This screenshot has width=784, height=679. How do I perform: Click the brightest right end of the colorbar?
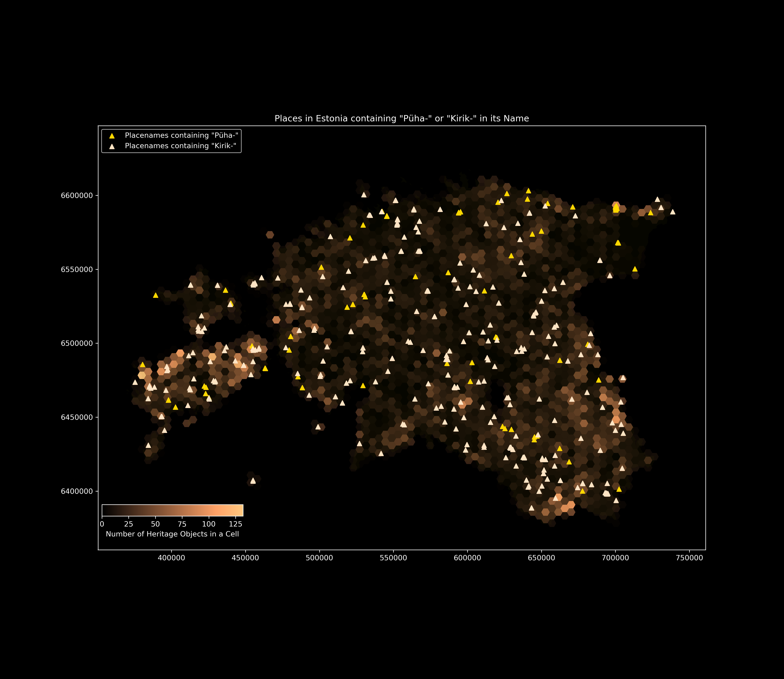(x=240, y=510)
